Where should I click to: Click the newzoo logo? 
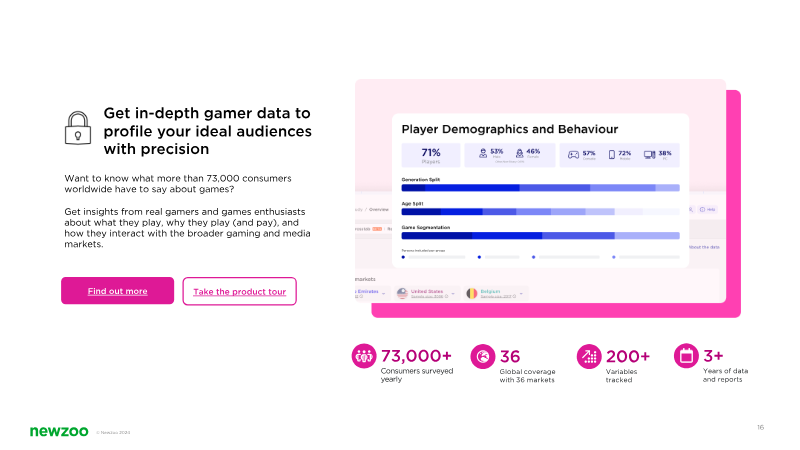[59, 432]
